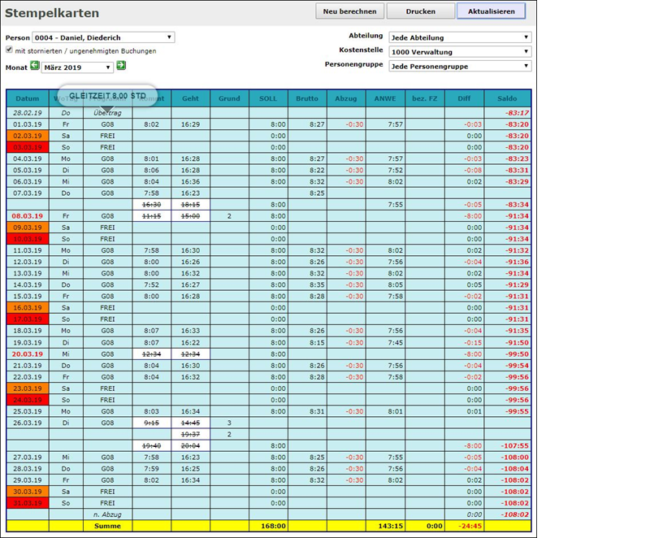Click Brutto 8:35 on 14.03.19 row
650x538 pixels.
coord(317,285)
